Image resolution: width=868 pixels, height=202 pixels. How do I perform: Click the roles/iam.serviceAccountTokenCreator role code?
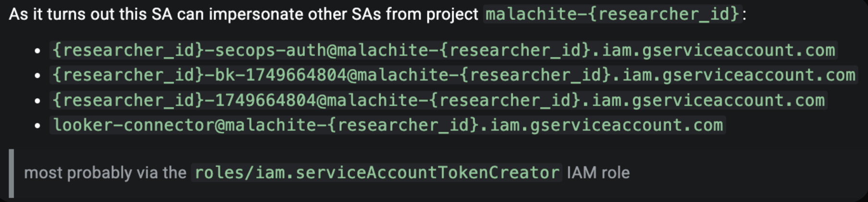click(376, 173)
